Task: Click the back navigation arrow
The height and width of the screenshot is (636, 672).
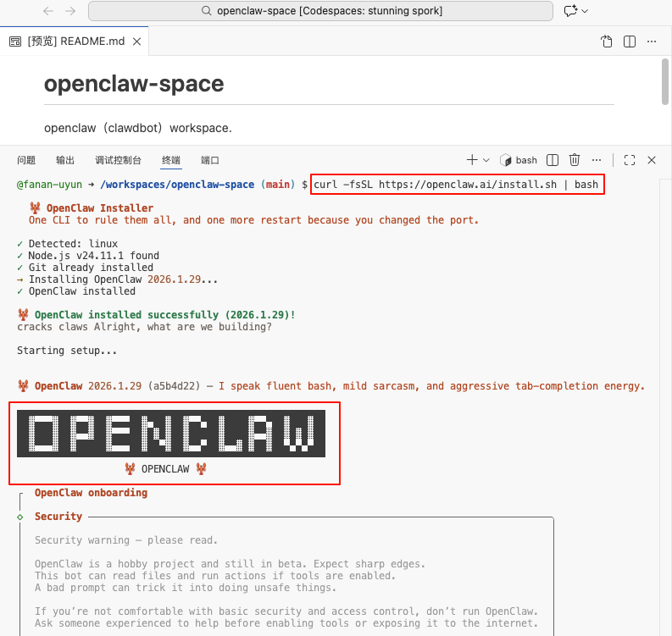Action: 48,11
